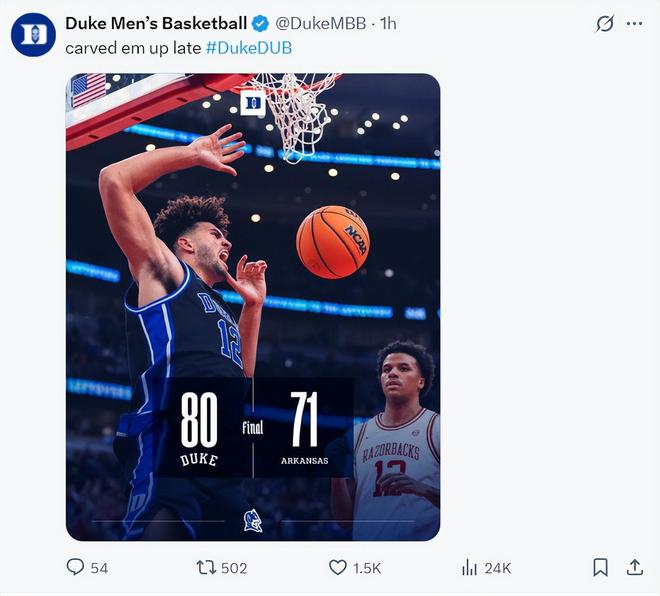Screen dimensions: 660x596
Task: Click the 1.5K likes count
Action: point(367,568)
